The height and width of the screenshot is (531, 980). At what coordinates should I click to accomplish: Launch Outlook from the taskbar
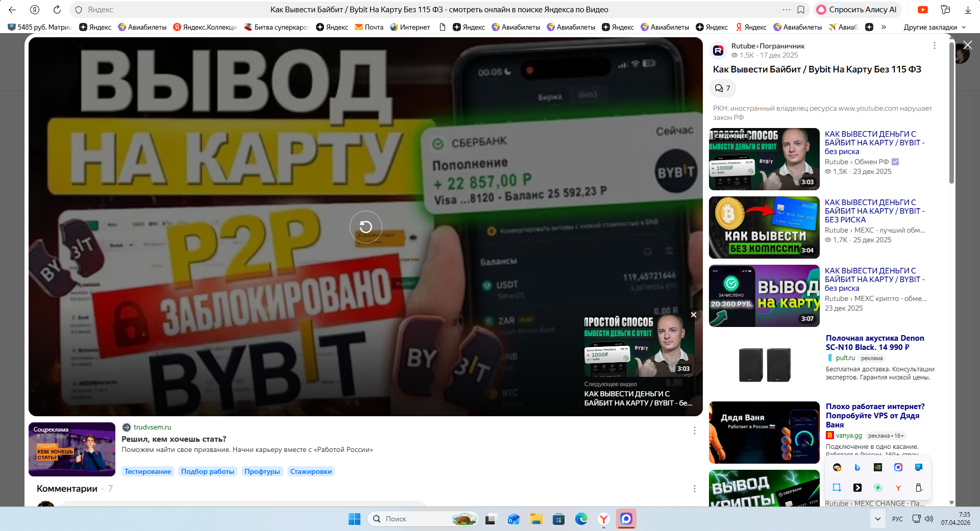pyautogui.click(x=513, y=519)
